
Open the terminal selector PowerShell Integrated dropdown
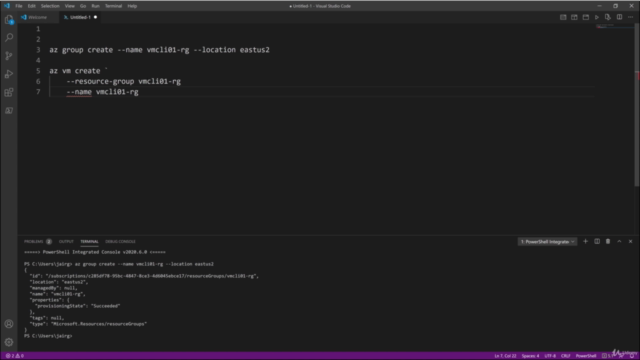pyautogui.click(x=547, y=242)
